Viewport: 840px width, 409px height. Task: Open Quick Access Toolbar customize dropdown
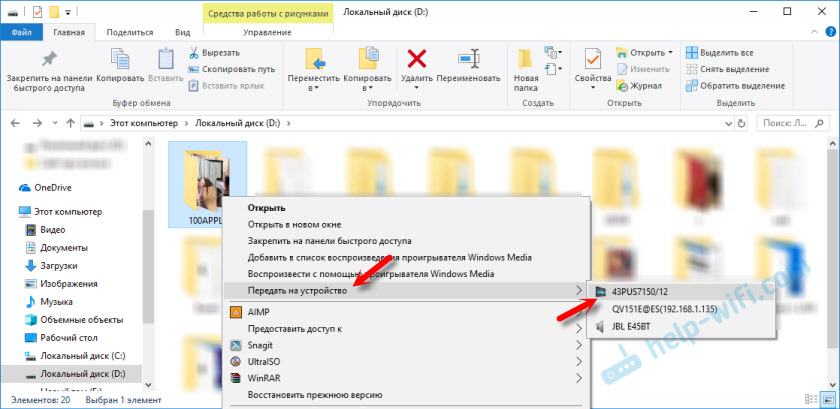(x=68, y=12)
